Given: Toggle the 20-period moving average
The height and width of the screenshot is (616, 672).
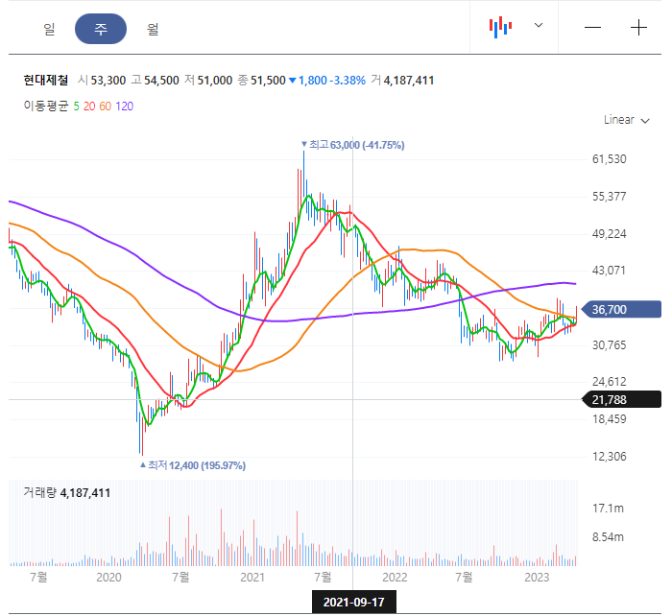Looking at the screenshot, I should coord(89,107).
